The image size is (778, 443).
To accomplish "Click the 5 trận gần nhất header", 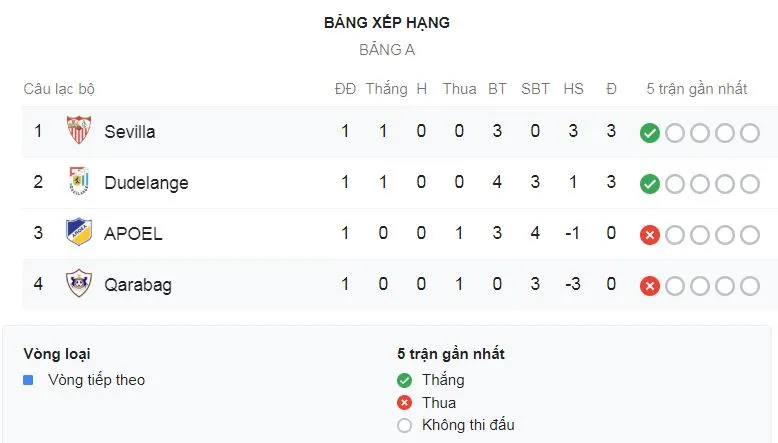I will (697, 88).
